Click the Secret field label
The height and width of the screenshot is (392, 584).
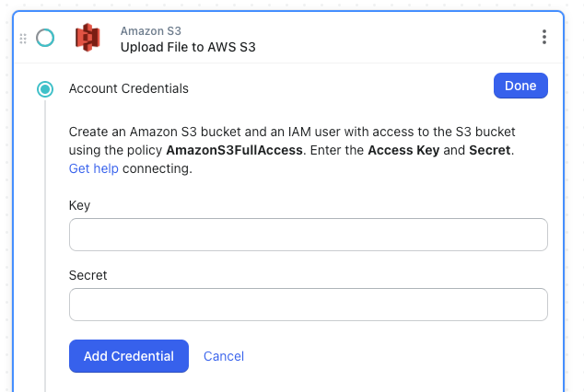[x=88, y=275]
